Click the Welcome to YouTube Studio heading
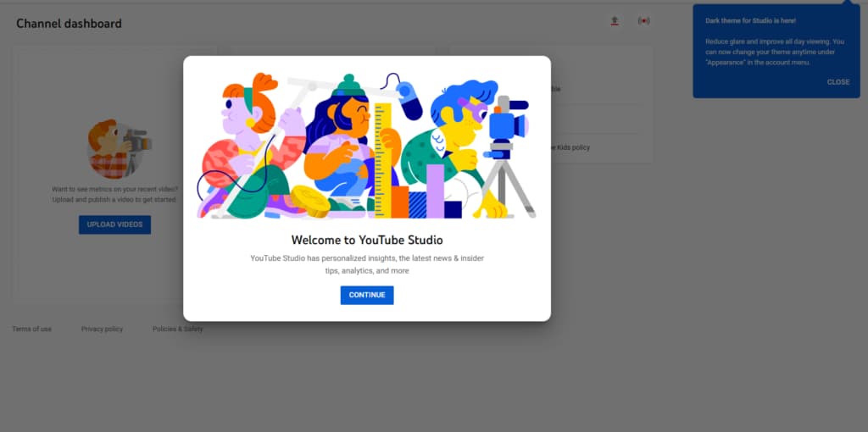Image resolution: width=868 pixels, height=432 pixels. pyautogui.click(x=367, y=240)
